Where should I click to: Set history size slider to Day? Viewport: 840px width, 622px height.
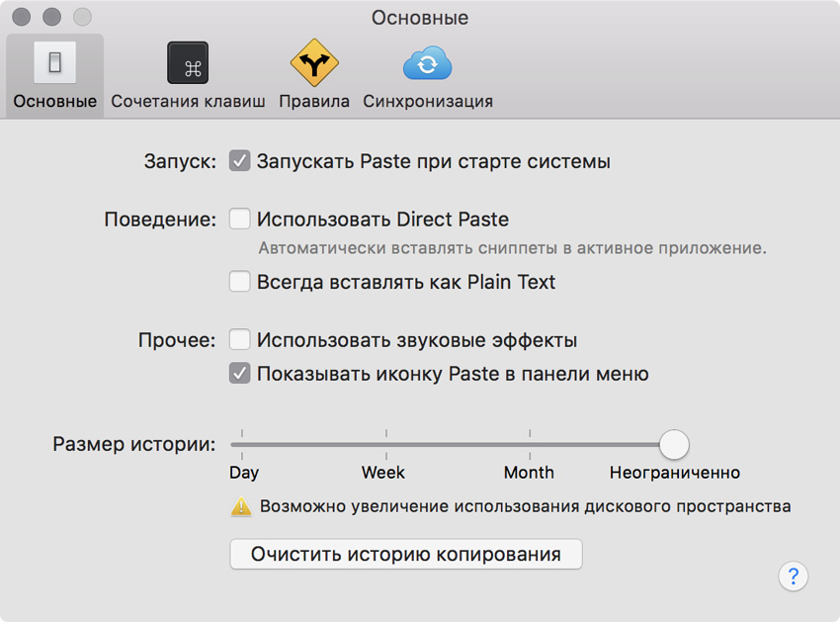pyautogui.click(x=242, y=444)
